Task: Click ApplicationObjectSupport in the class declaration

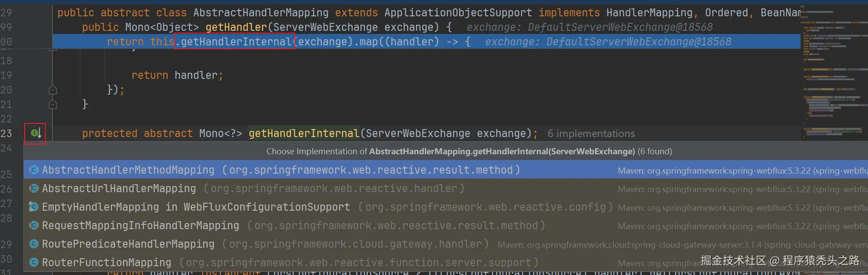Action: point(458,13)
